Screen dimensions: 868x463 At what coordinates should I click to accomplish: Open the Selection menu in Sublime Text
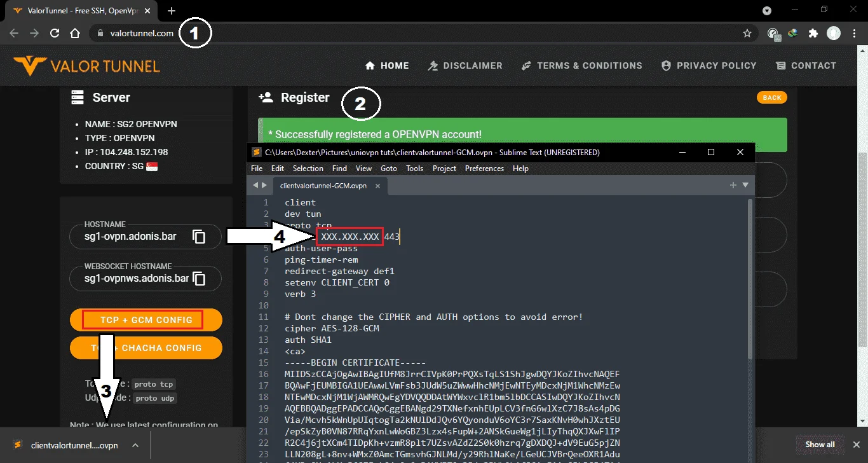point(308,169)
